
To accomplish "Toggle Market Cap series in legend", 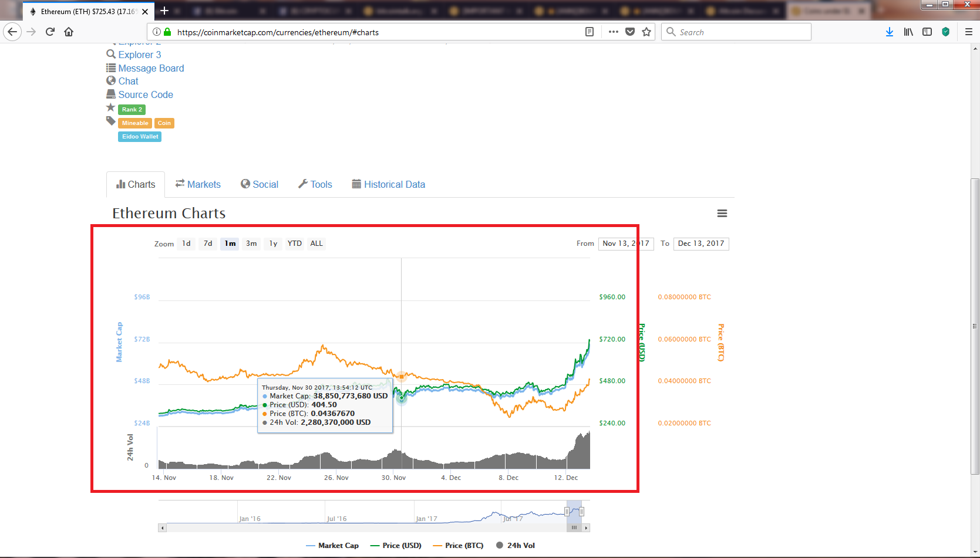I will click(x=332, y=546).
